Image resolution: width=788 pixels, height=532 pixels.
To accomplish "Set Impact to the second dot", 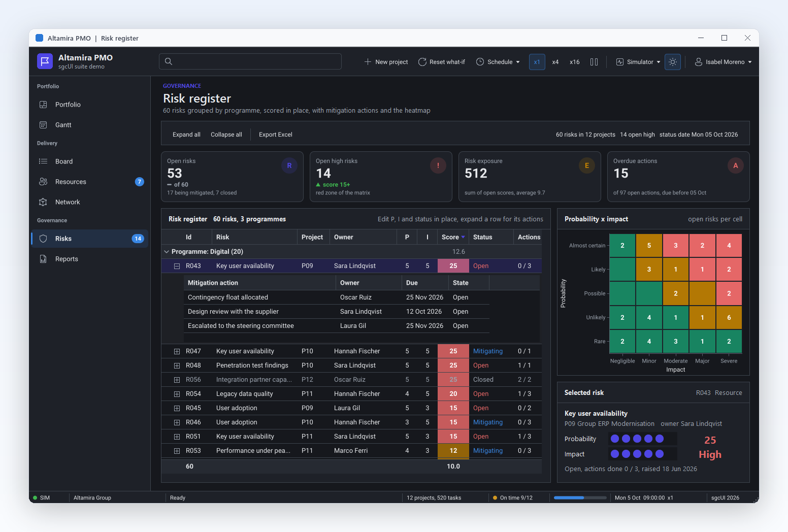I will (x=626, y=454).
